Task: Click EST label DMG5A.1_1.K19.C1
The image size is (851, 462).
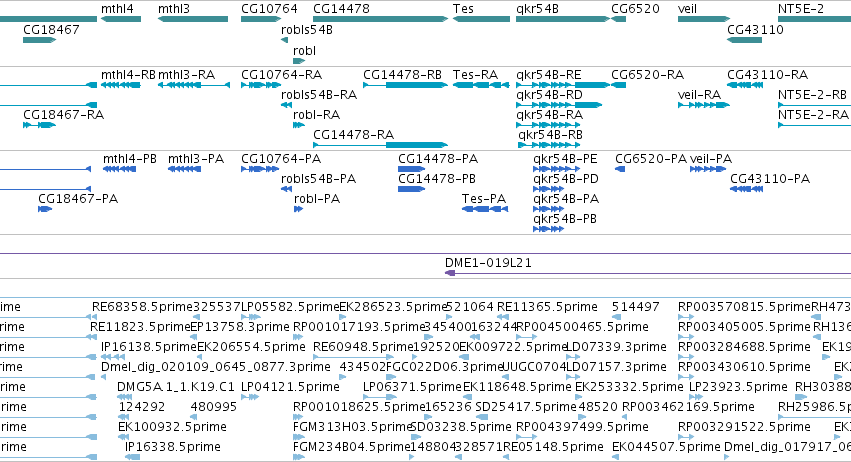Action: pyautogui.click(x=176, y=387)
